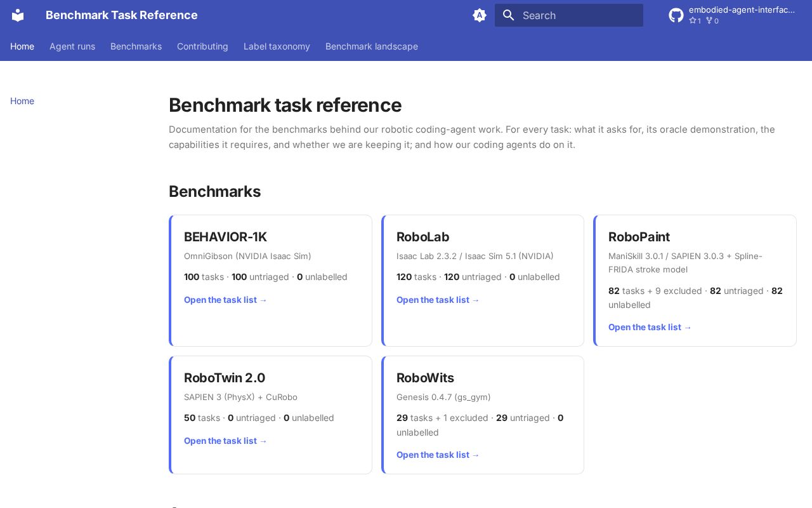Select the Benchmark landscape tab
The image size is (812, 508).
[x=372, y=46]
